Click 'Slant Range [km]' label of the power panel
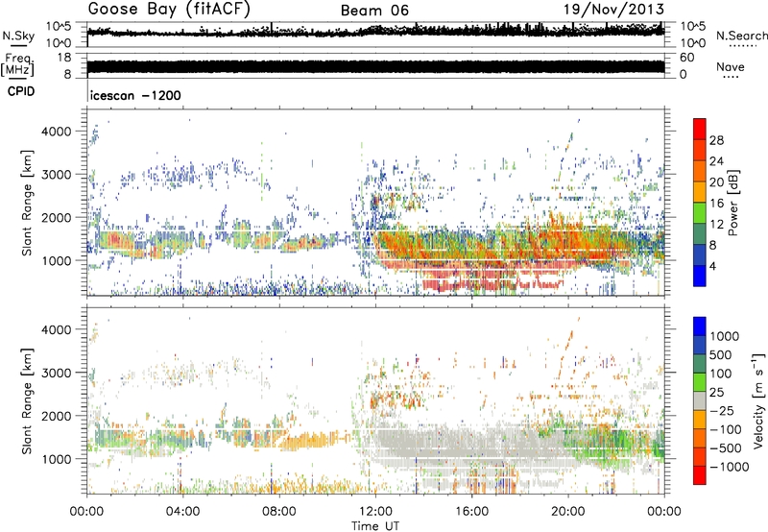Image resolution: width=768 pixels, height=532 pixels. point(27,203)
